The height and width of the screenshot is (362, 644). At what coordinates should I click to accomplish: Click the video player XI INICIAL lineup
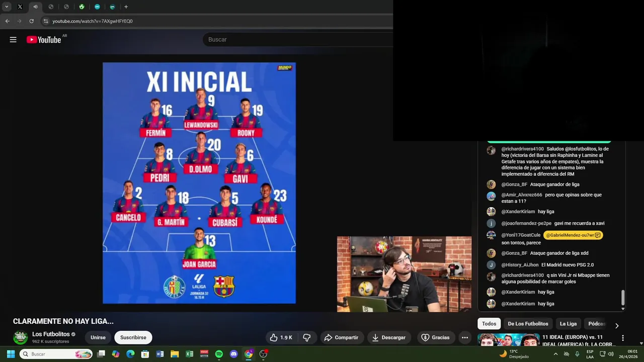(199, 183)
